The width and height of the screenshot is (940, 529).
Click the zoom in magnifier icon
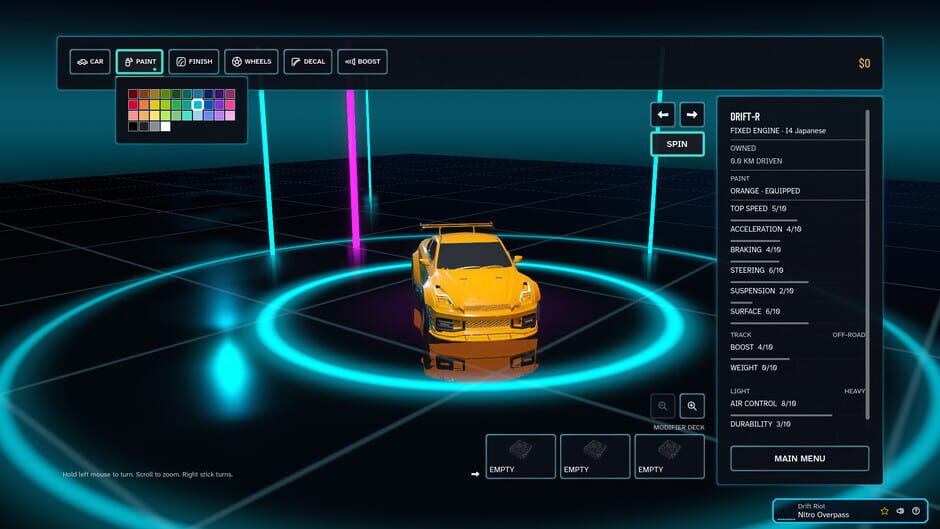coord(692,406)
